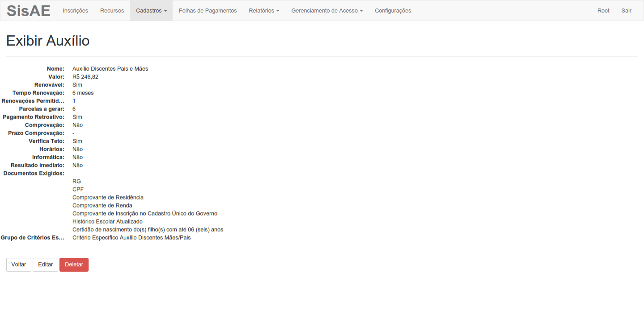Image resolution: width=644 pixels, height=332 pixels.
Task: Expand Gerenciamento de Acesso dropdown
Action: [327, 11]
